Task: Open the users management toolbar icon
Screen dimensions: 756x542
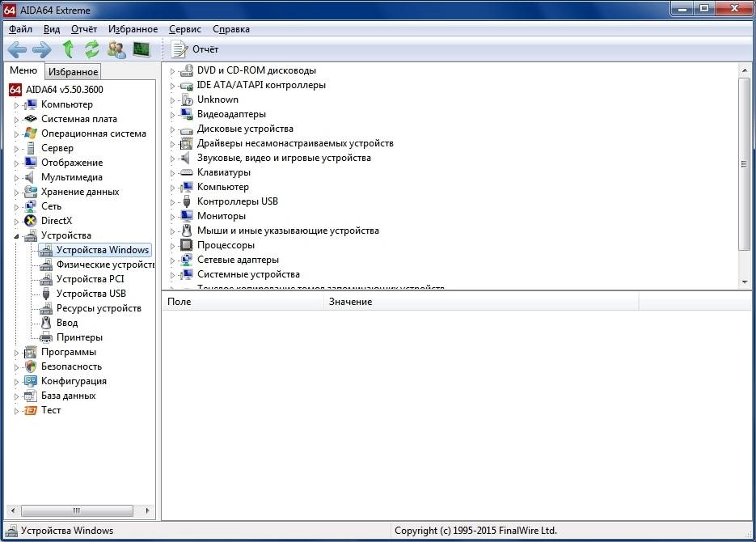Action: (x=116, y=49)
